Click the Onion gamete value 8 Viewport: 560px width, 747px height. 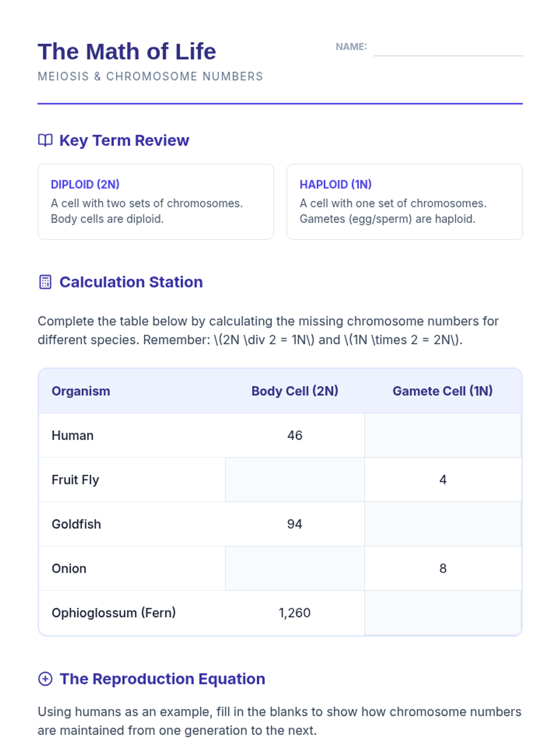tap(442, 568)
